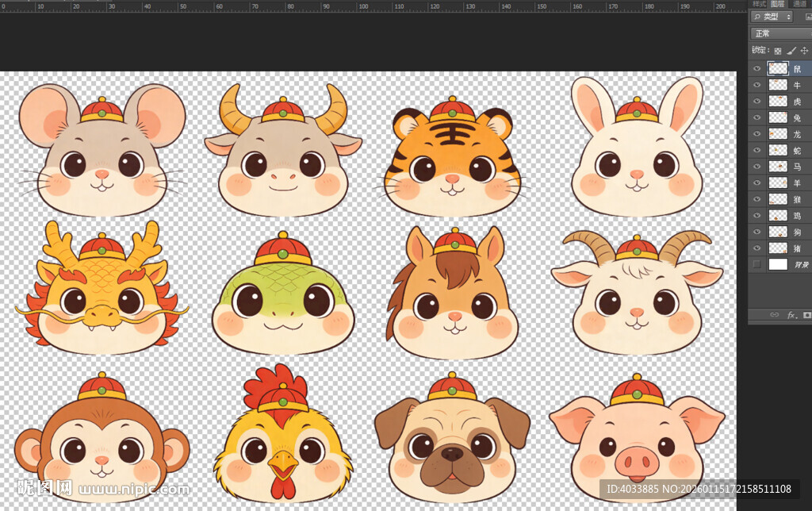Click the ox head with horns on canvas
This screenshot has height=511, width=812.
coord(283,150)
